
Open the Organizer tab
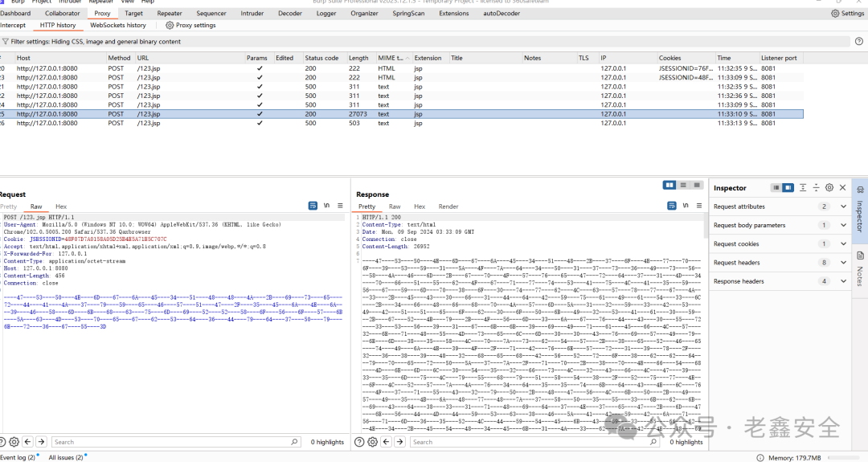click(x=364, y=14)
